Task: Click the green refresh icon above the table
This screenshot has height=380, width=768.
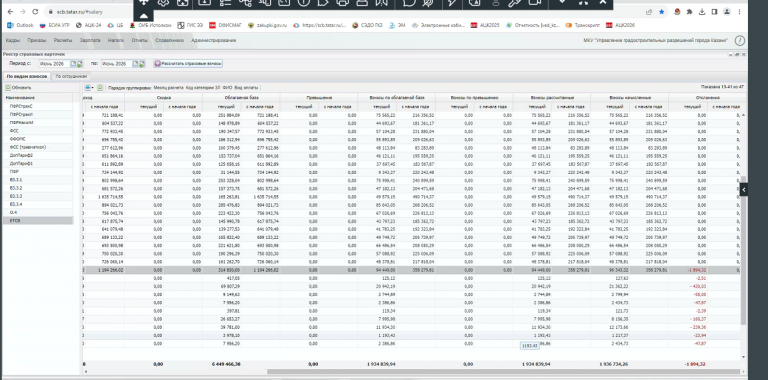Action: [x=100, y=88]
